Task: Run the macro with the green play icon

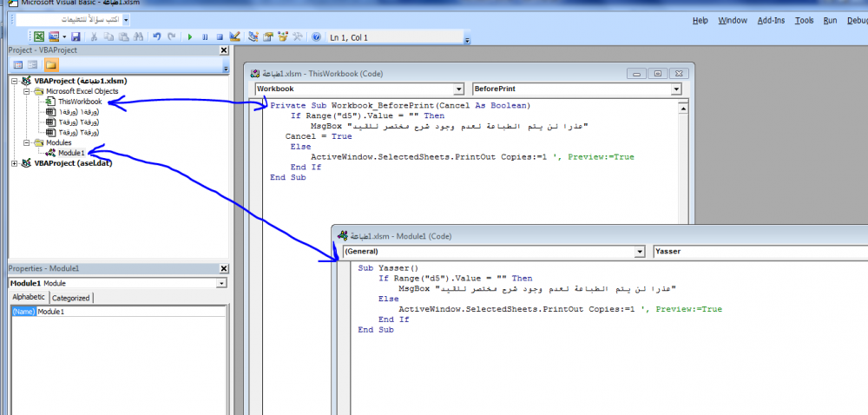Action: click(x=190, y=37)
